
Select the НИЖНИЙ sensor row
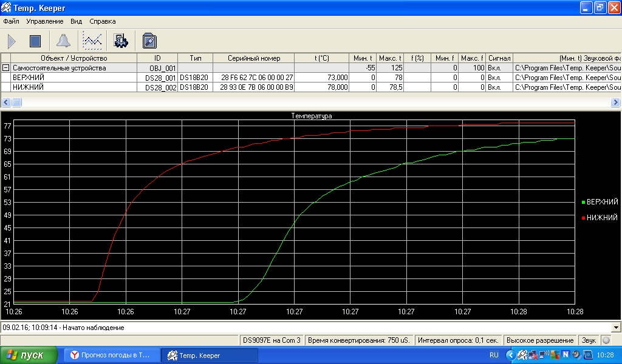click(311, 87)
